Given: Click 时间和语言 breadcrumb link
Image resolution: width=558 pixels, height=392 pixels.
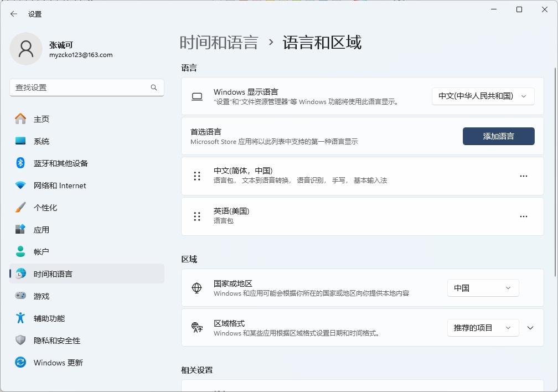Looking at the screenshot, I should 219,43.
